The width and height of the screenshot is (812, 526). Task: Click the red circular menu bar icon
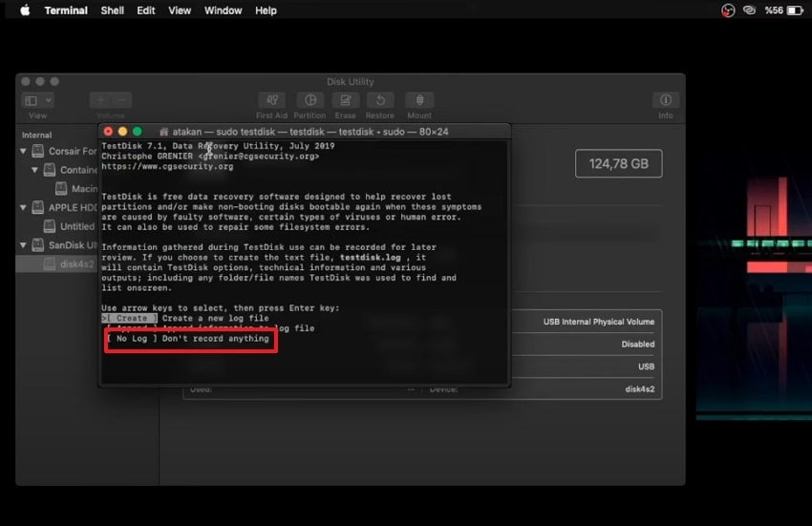(728, 11)
